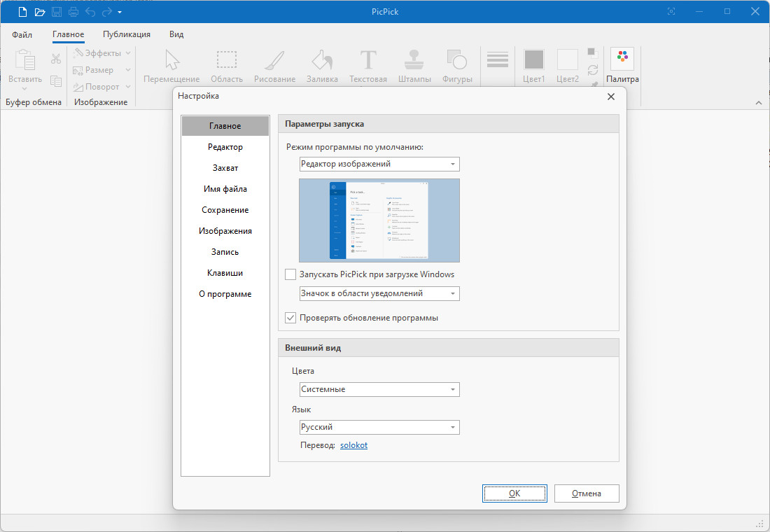Select Сохранение in the settings sidebar
Screen dimensions: 770x532
point(225,210)
